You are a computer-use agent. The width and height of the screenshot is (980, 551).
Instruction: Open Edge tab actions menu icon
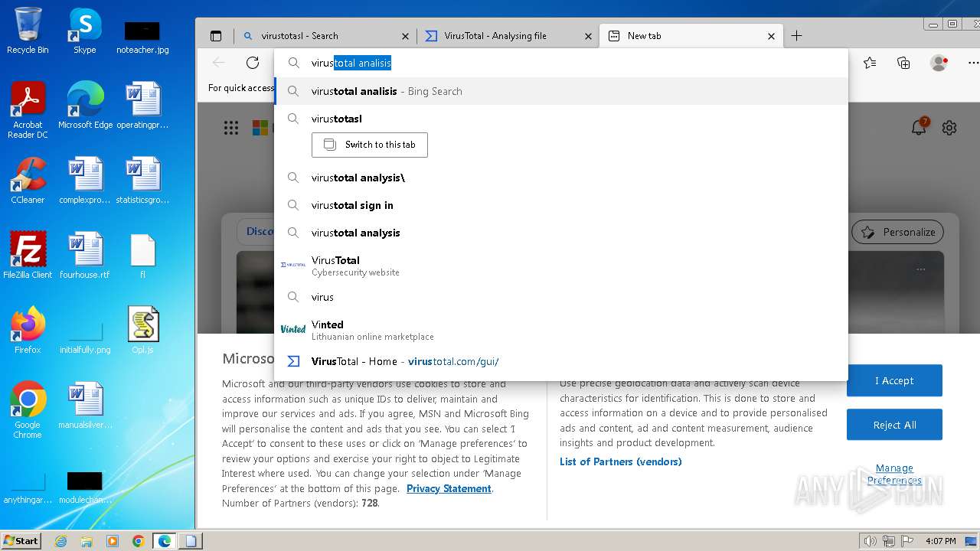tap(216, 36)
